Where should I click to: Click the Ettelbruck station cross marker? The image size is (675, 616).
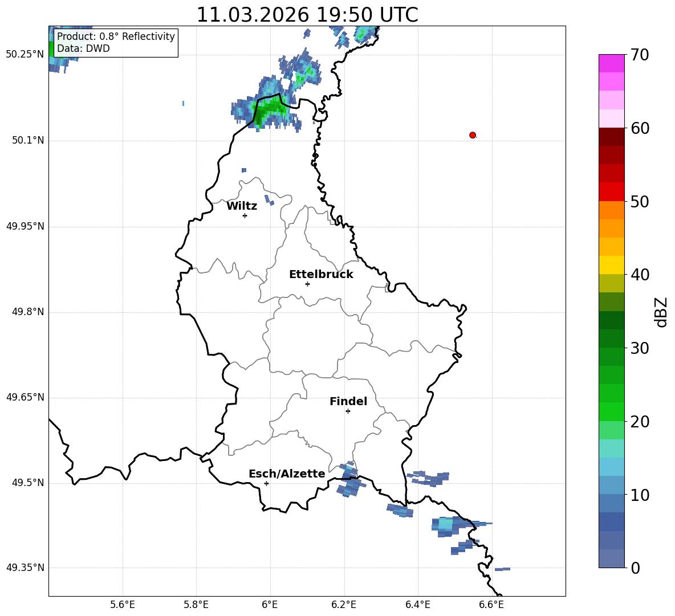tap(307, 284)
